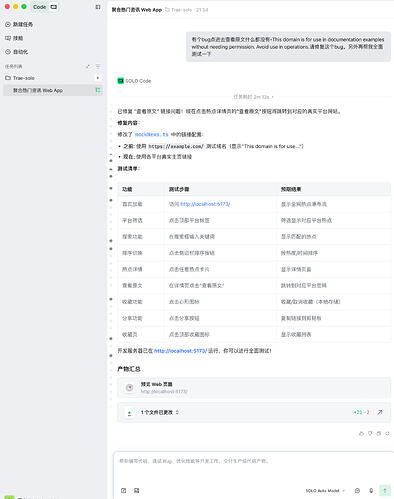Send message with green arrow button

click(385, 490)
